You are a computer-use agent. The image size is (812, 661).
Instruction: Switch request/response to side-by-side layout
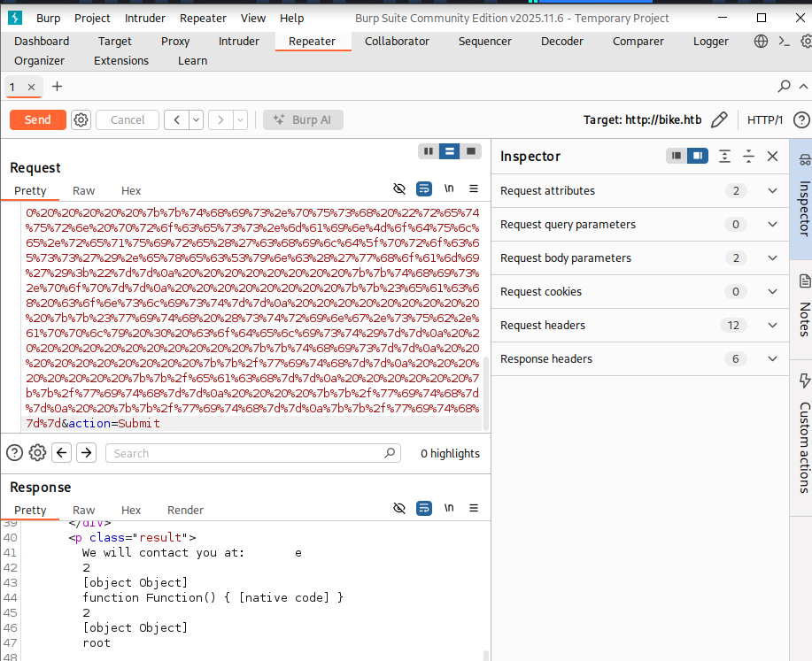[429, 151]
